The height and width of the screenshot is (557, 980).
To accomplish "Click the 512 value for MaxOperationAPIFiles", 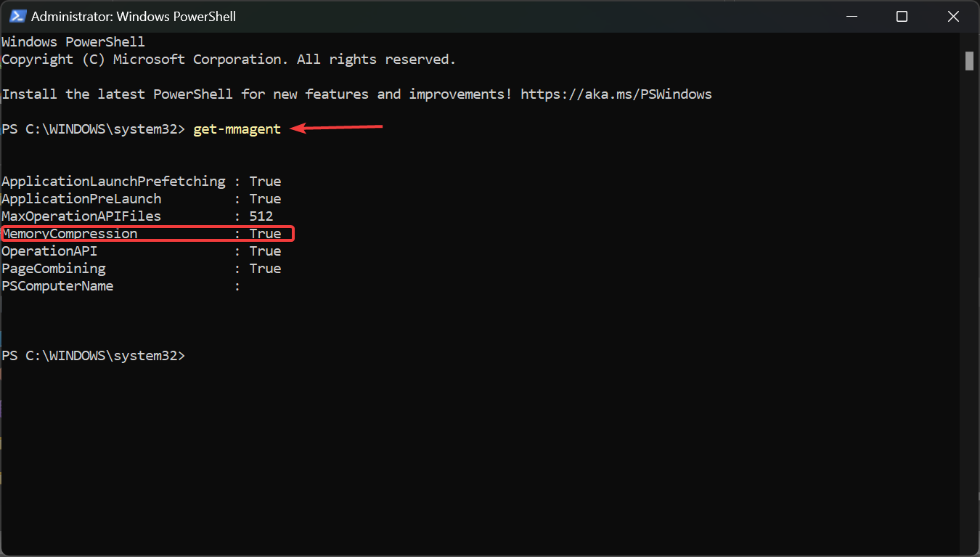I will (x=261, y=216).
